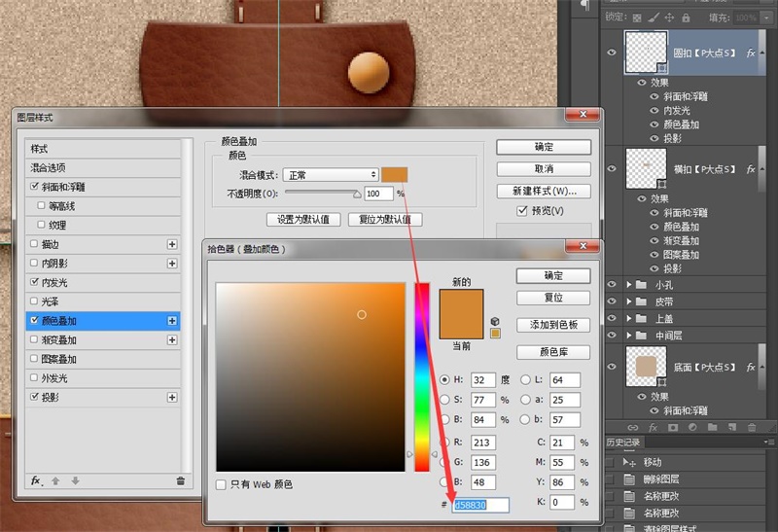Viewport: 778px width, 532px height.
Task: Click the plus icon beside 内阴影
Action: click(x=172, y=263)
